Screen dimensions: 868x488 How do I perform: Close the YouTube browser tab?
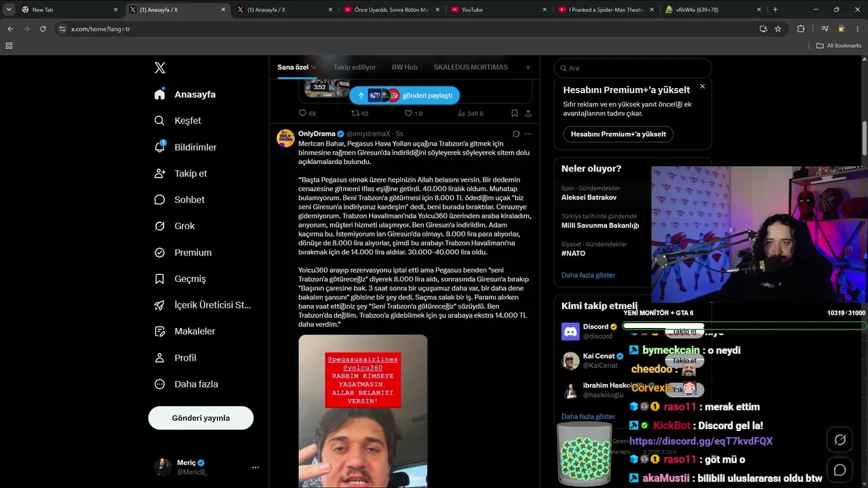coord(545,9)
